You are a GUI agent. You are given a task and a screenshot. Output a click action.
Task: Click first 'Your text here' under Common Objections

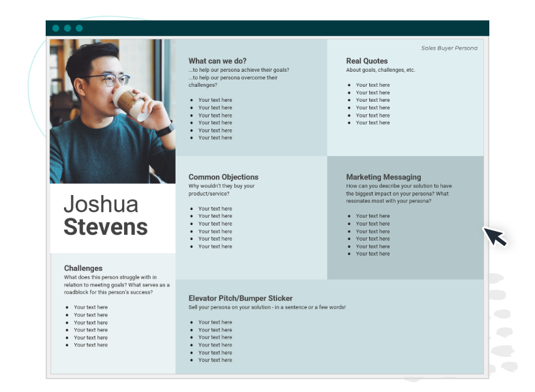(215, 209)
